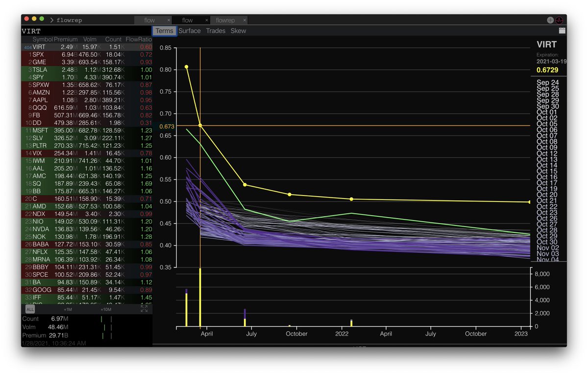588x375 pixels.
Task: Select the PLTR row
Action: [87, 146]
